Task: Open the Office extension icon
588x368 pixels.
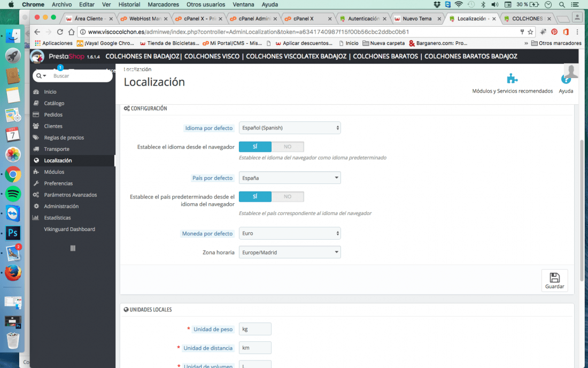Action: pyautogui.click(x=566, y=32)
